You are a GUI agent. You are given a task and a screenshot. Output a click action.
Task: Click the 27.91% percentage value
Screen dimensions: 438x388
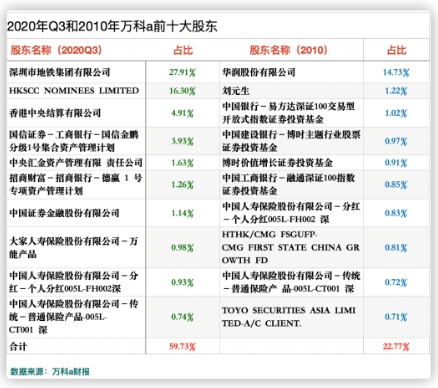[182, 72]
